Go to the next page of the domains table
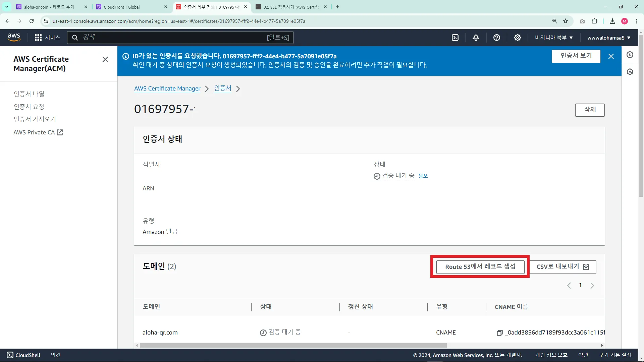 (x=592, y=286)
